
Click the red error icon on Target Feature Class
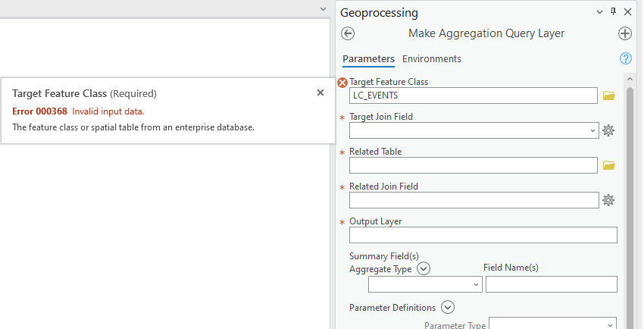click(x=342, y=83)
